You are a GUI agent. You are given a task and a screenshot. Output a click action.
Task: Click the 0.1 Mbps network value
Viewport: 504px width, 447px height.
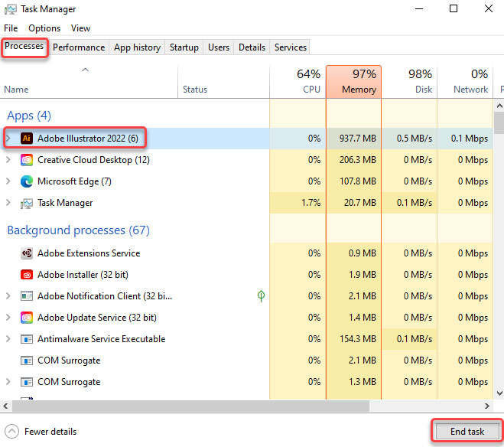470,139
